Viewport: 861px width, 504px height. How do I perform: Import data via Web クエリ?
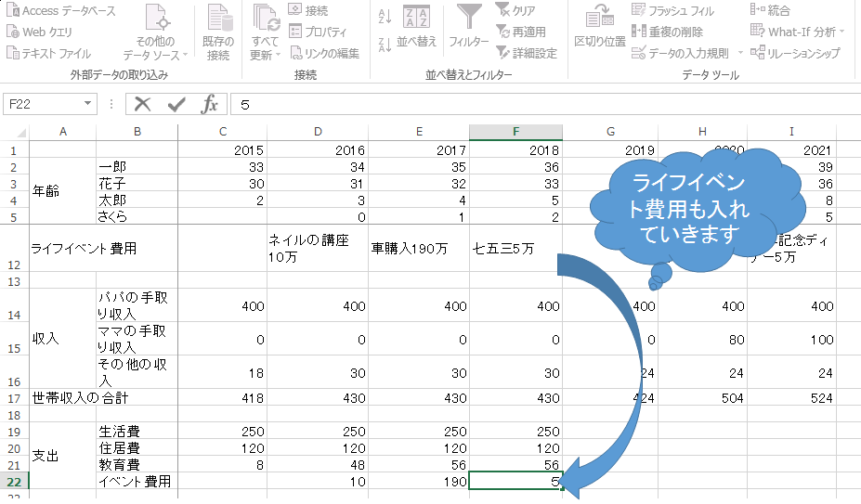click(x=39, y=32)
